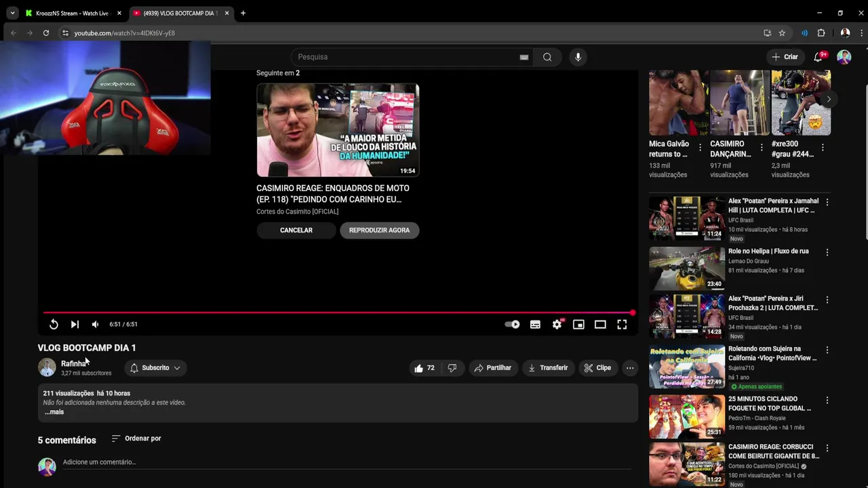
Task: Open UFC Brasil channel under Jamahal Hill video
Action: click(741, 220)
